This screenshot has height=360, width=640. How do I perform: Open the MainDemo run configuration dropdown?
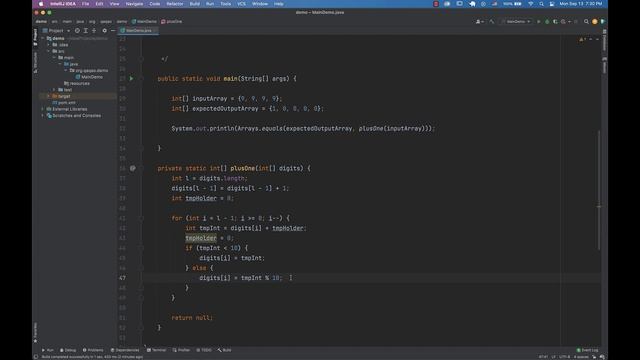pyautogui.click(x=516, y=21)
